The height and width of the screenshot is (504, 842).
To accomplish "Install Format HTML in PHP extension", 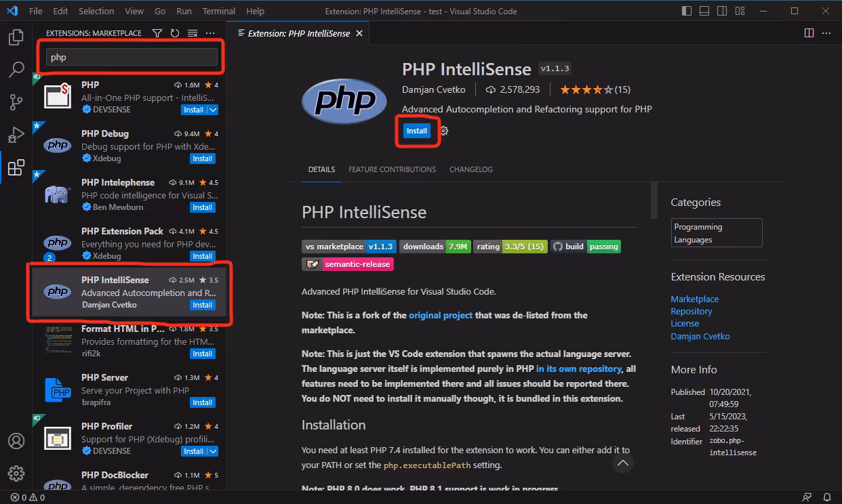I will [203, 354].
